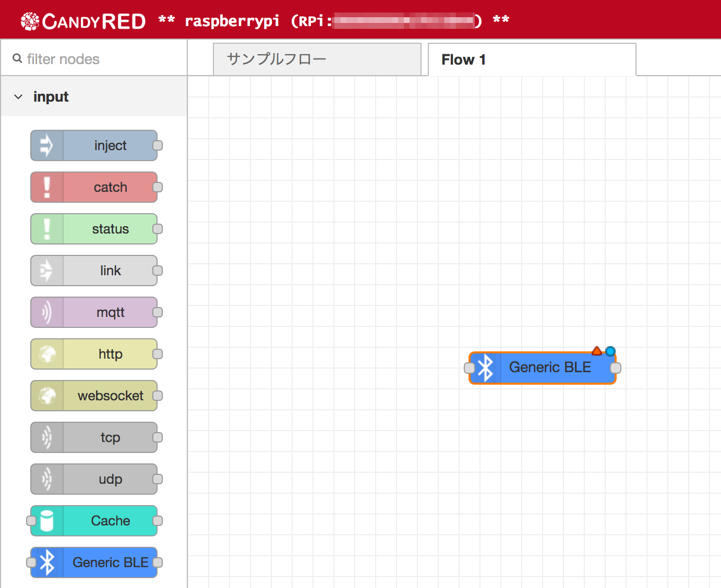This screenshot has width=721, height=588.
Task: Select the tcp node in palette
Action: click(94, 437)
